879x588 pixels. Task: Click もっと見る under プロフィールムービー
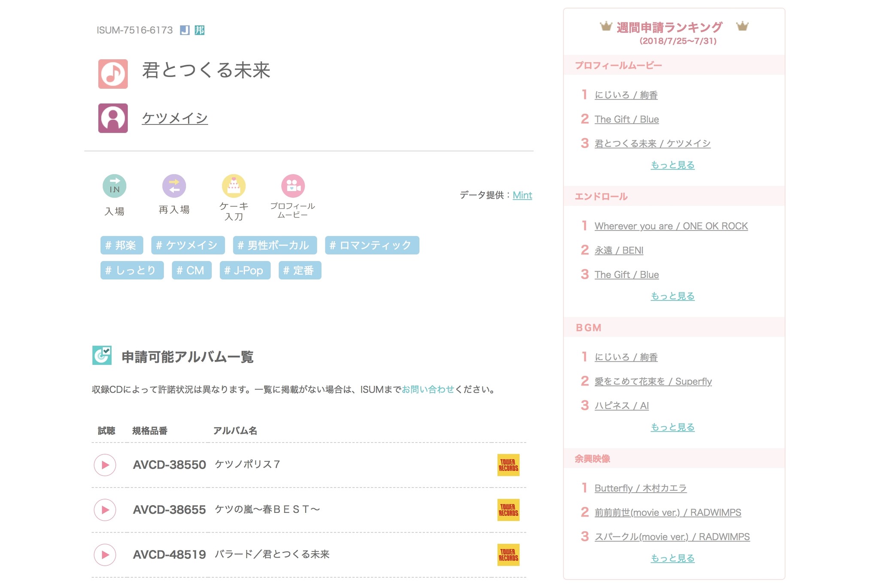(x=672, y=165)
